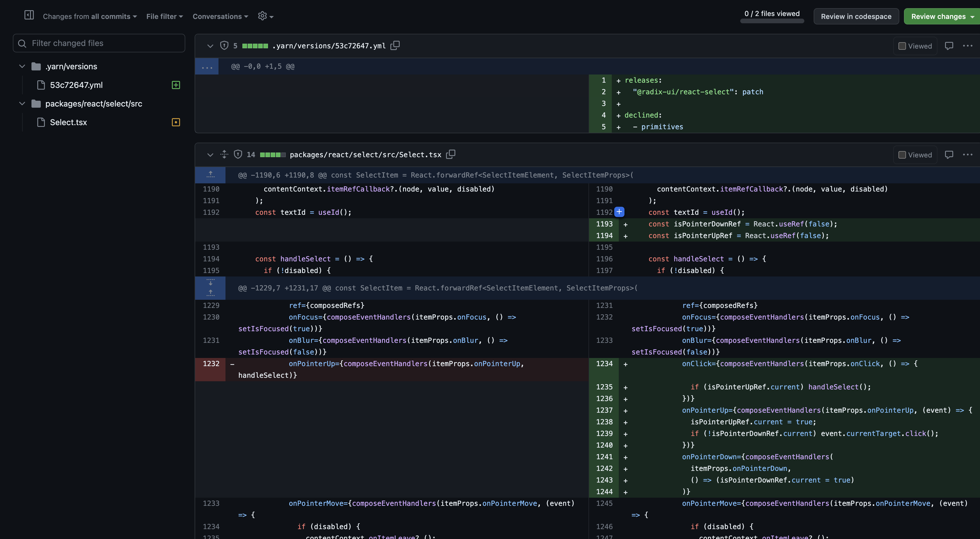This screenshot has height=539, width=980.
Task: Collapse the Select.tsx diff with its chevron
Action: pos(210,155)
